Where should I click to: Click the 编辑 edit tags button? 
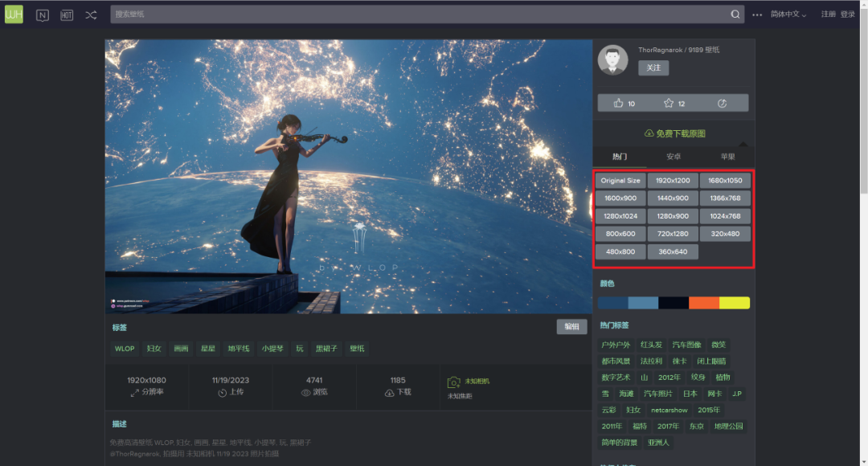572,326
